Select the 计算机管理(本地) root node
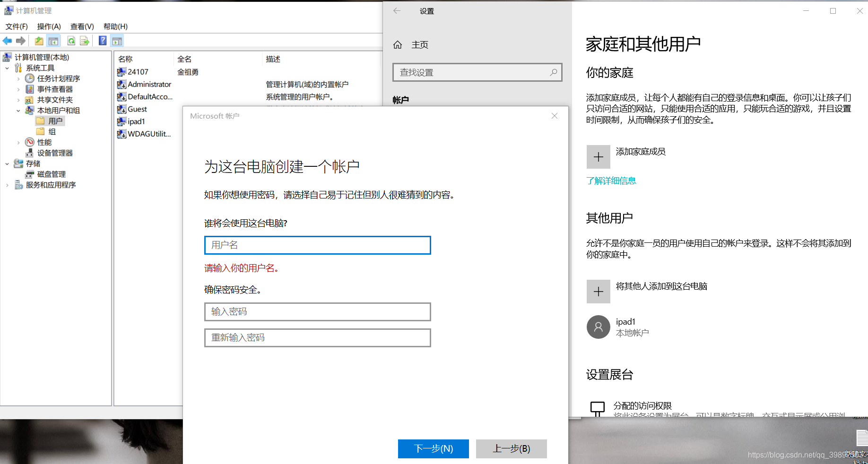This screenshot has height=464, width=868. pyautogui.click(x=36, y=57)
